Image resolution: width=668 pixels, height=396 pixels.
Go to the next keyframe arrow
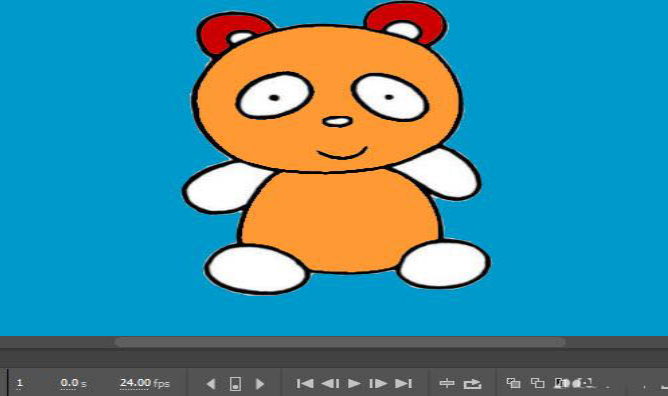[259, 384]
